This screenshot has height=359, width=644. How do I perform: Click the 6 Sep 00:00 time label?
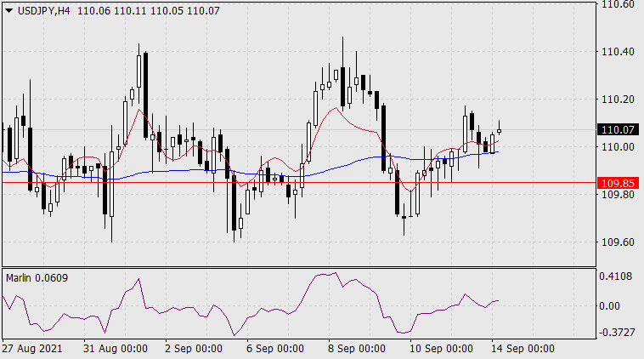click(274, 349)
